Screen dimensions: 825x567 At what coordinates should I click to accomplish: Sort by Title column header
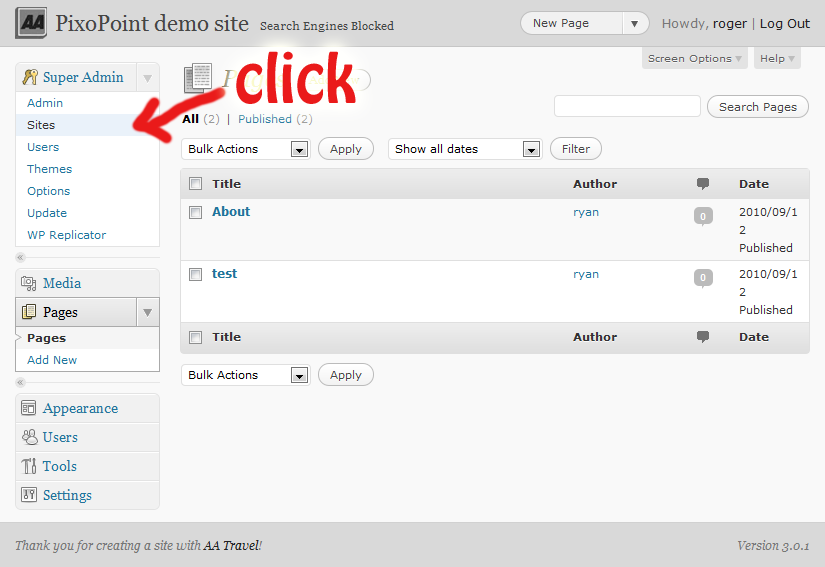point(226,184)
